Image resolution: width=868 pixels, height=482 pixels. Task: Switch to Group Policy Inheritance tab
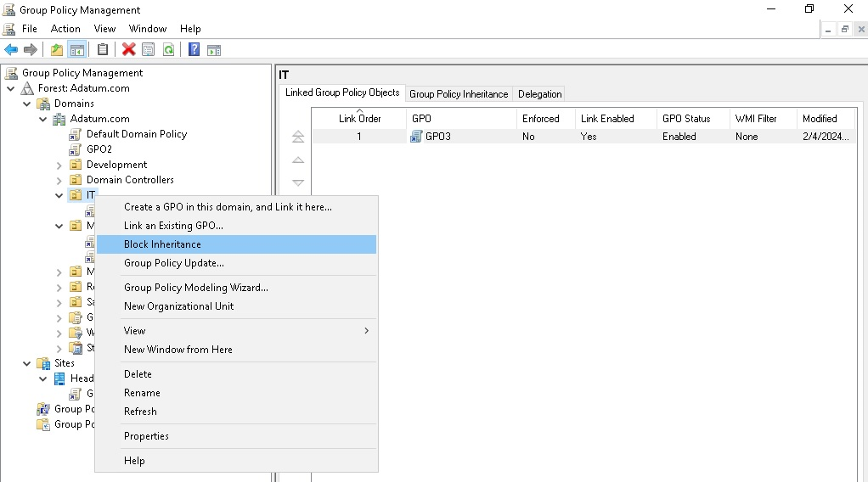coord(459,94)
